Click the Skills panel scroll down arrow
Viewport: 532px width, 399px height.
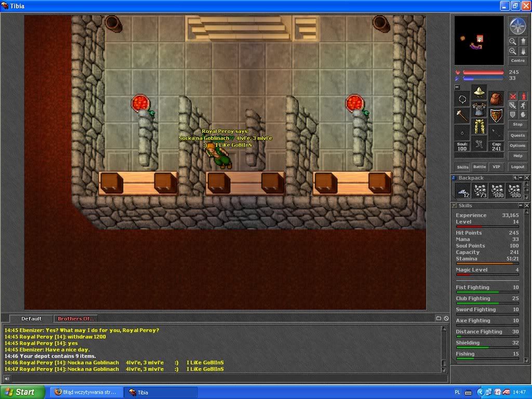coord(527,360)
